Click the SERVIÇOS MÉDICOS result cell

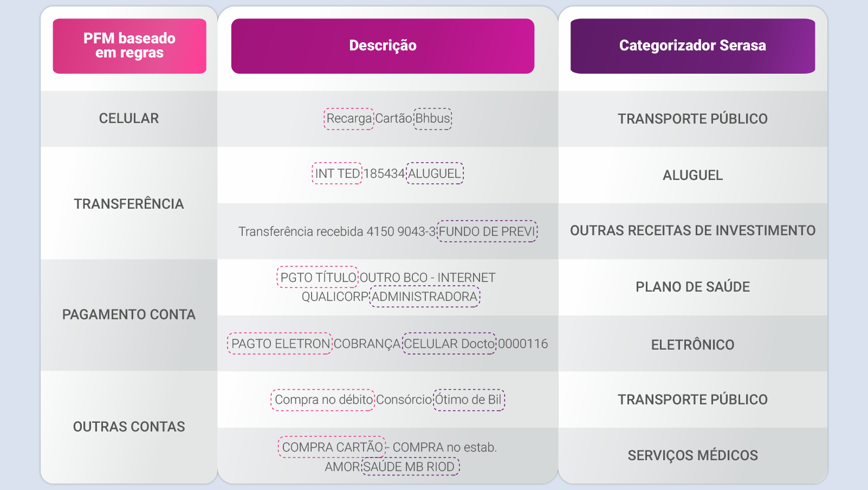[x=692, y=456]
